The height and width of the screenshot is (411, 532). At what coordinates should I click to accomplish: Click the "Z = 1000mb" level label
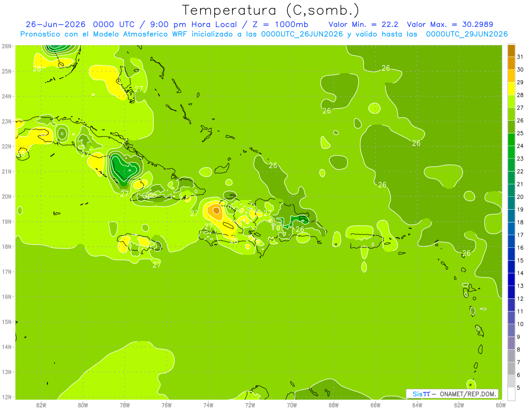(280, 24)
